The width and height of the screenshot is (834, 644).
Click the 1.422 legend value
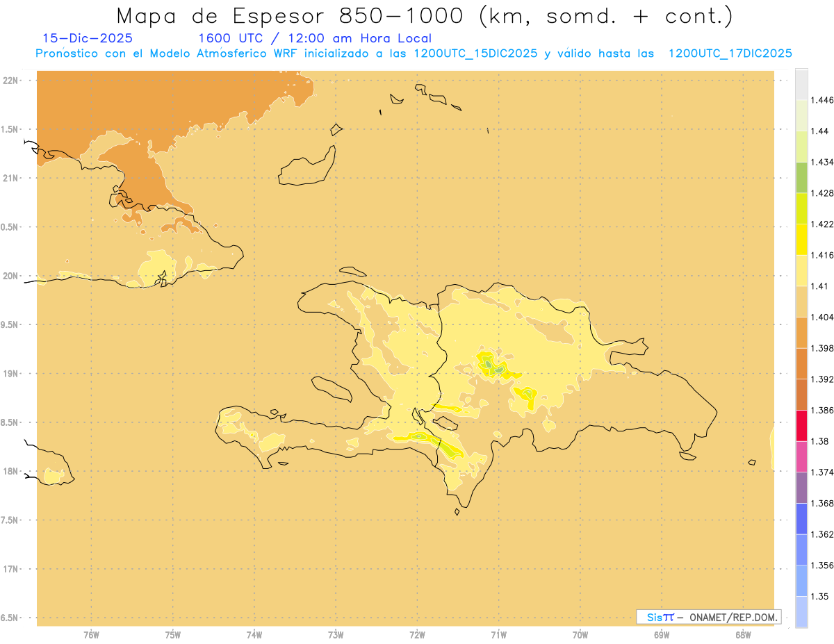[x=822, y=224]
